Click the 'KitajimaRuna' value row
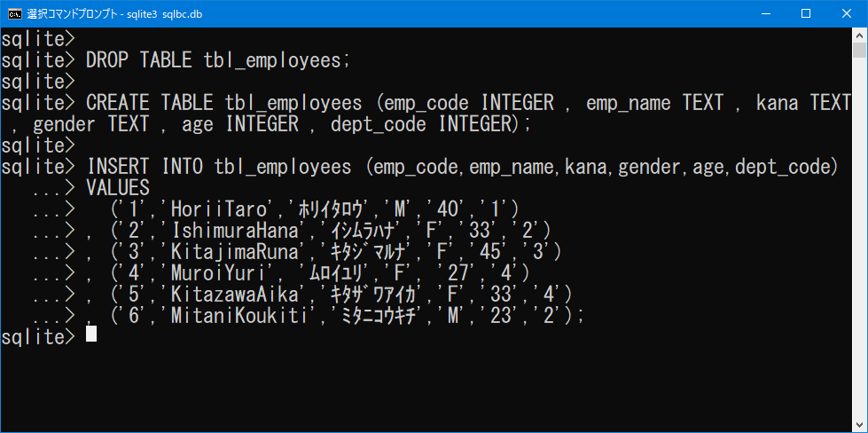Screen dimensions: 868x433 coord(325,252)
